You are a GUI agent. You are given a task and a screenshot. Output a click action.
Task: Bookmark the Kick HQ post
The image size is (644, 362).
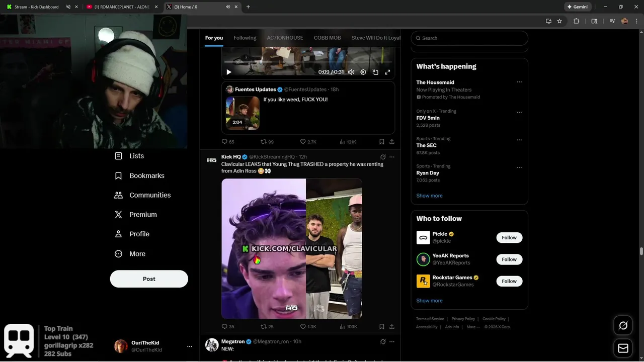[382, 326]
